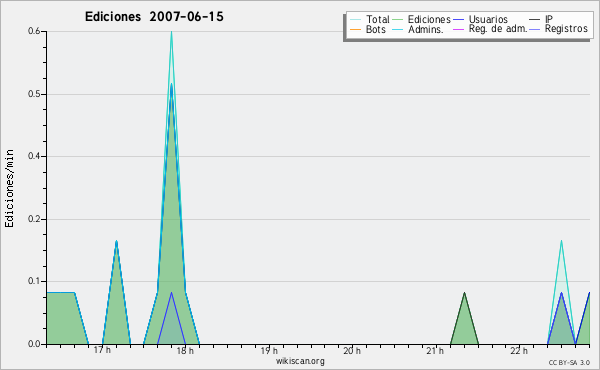The height and width of the screenshot is (370, 600).
Task: Click the Total line color marker in legend
Action: (355, 20)
